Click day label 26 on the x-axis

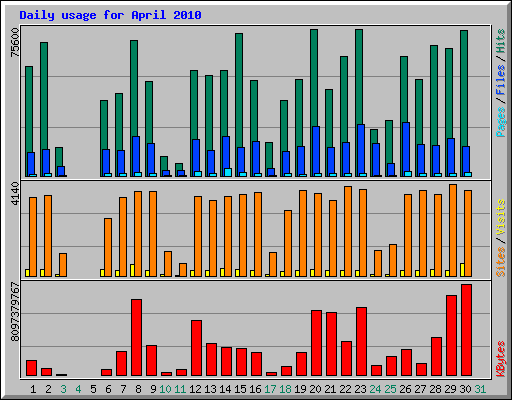(x=405, y=389)
